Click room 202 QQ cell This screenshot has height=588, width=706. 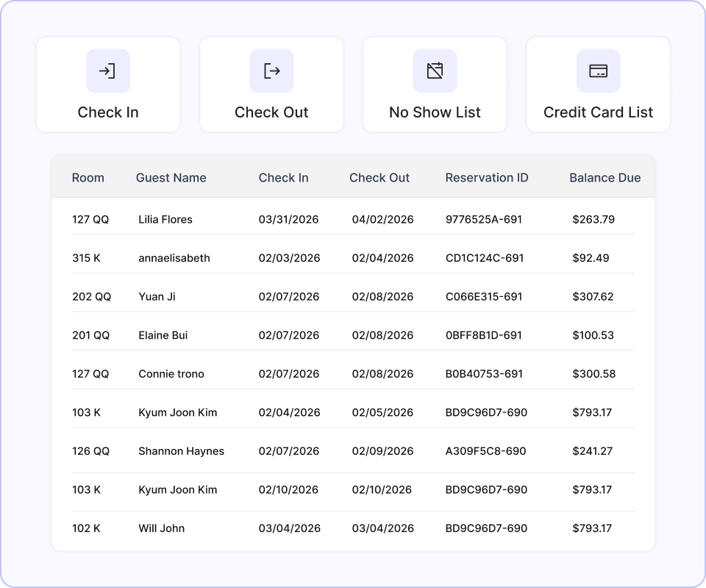(91, 297)
